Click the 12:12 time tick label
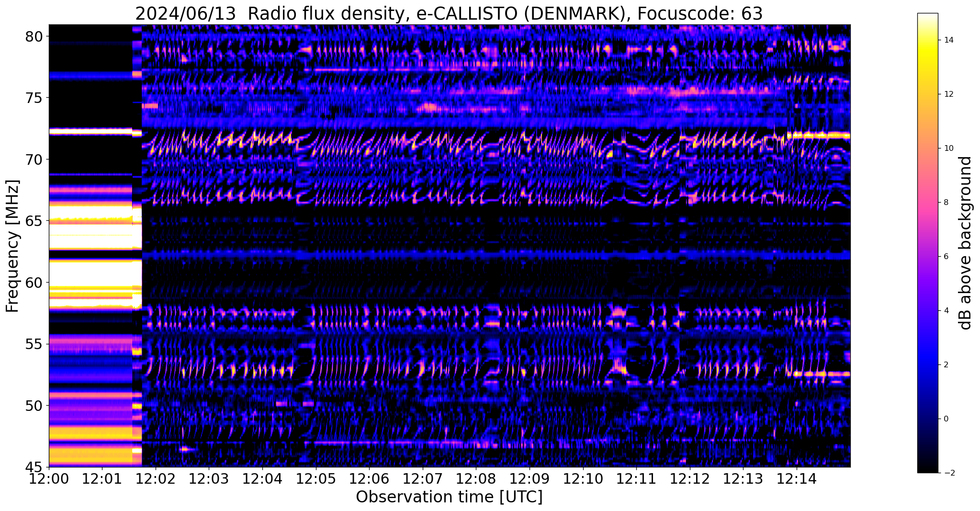Image resolution: width=980 pixels, height=511 pixels. pos(690,478)
